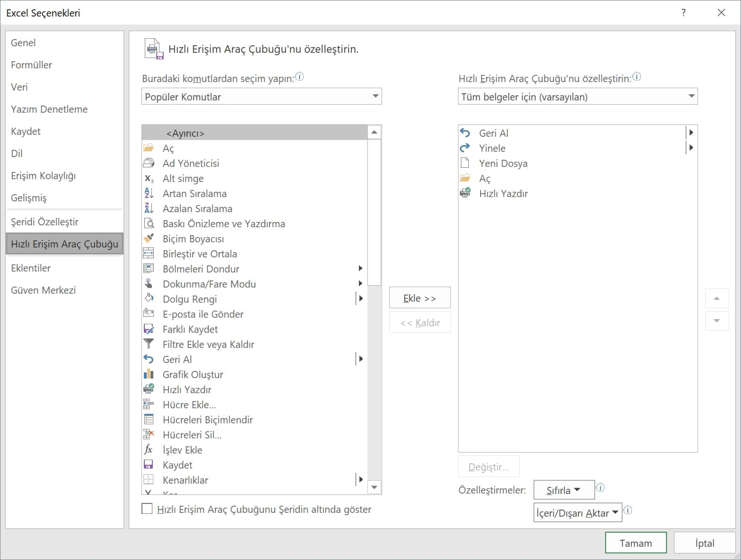Select Geri Al icon in left command list
This screenshot has width=741, height=560.
click(149, 359)
